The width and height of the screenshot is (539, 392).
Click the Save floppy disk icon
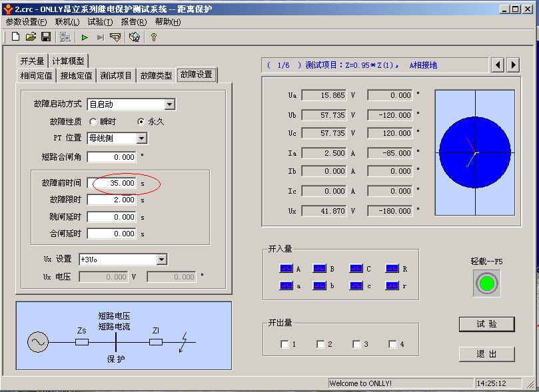point(46,37)
